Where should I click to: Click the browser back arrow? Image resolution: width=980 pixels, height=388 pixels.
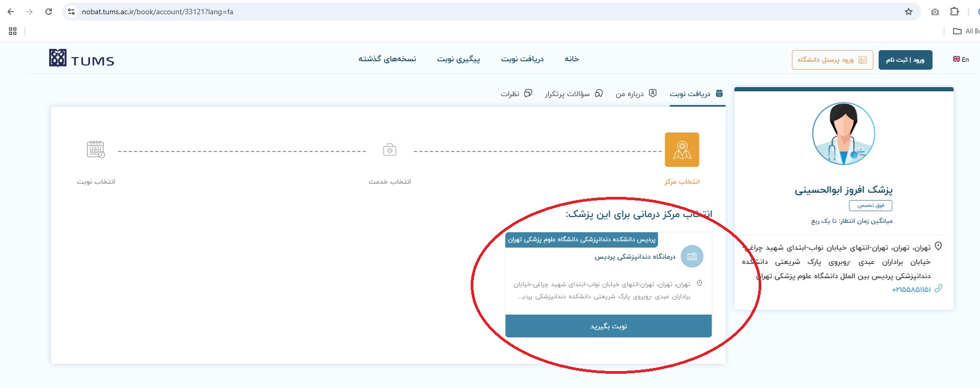click(11, 12)
